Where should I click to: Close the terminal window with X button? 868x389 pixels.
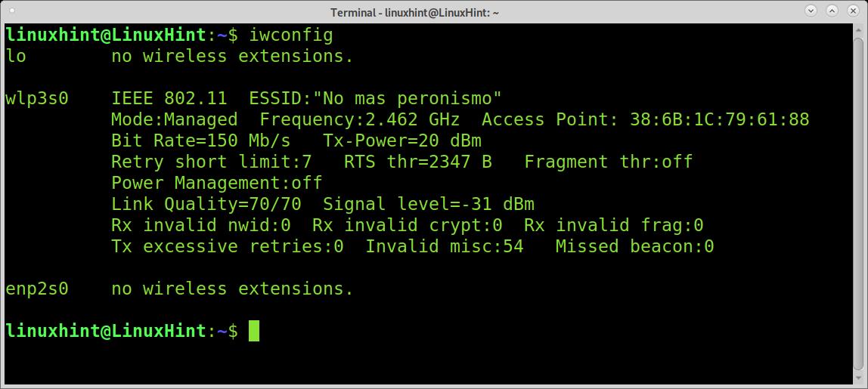point(853,11)
